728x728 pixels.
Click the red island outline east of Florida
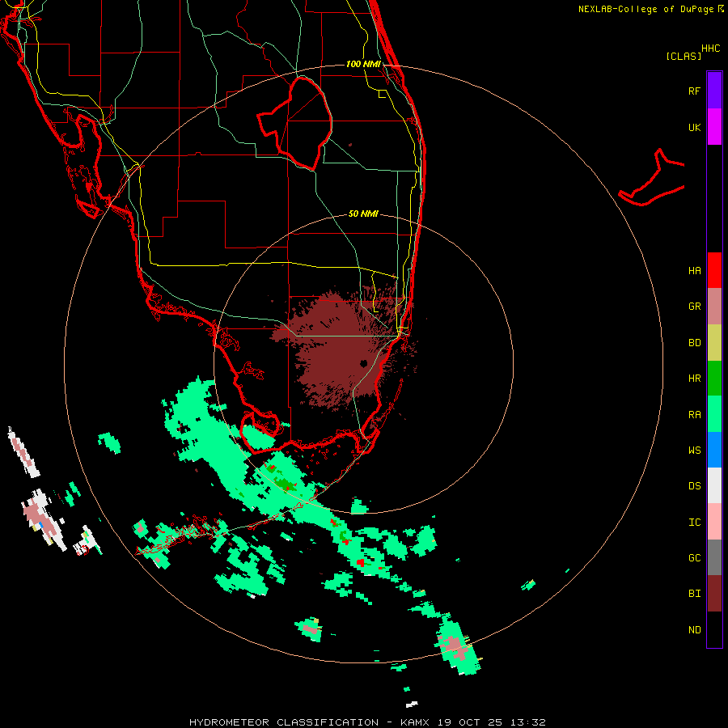click(652, 179)
